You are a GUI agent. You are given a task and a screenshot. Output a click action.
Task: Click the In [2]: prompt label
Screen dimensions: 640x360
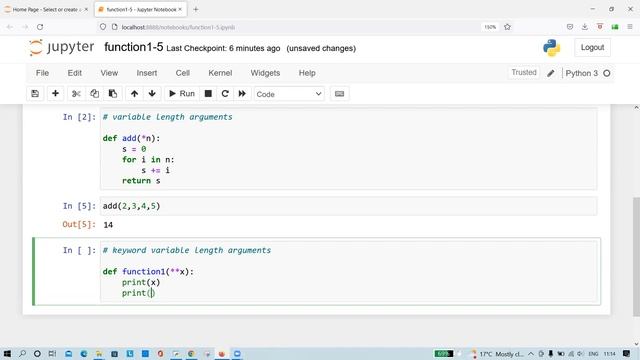(x=79, y=117)
